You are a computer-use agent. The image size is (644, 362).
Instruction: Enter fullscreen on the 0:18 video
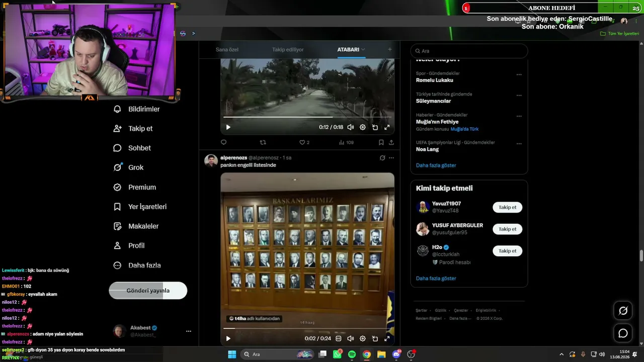(387, 127)
